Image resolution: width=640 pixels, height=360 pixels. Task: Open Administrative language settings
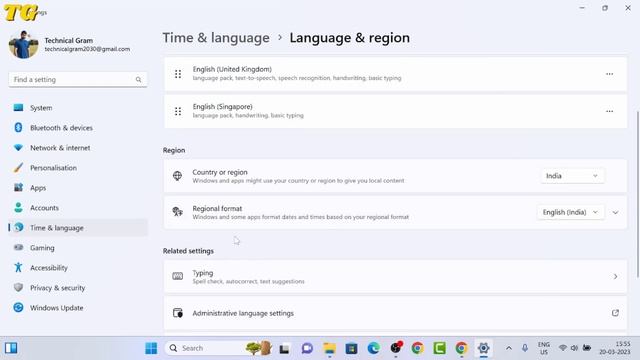click(395, 313)
